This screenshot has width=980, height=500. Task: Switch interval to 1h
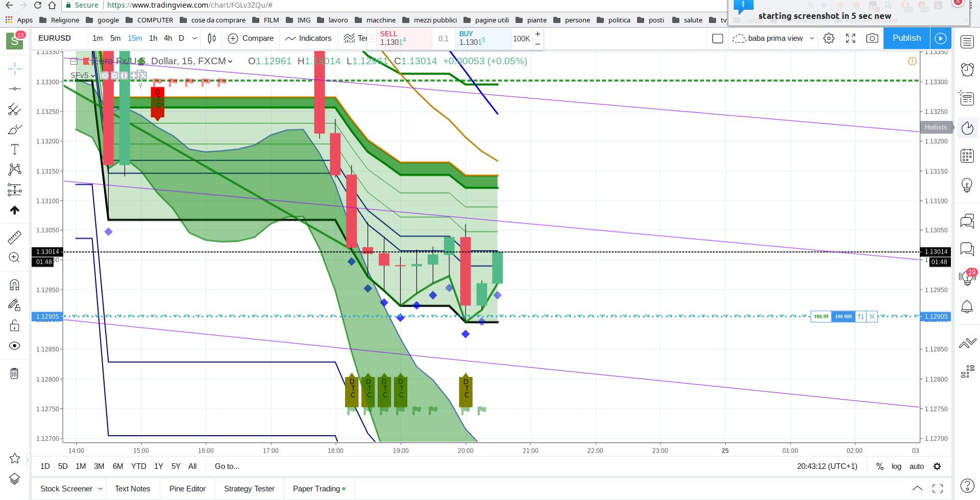[153, 38]
